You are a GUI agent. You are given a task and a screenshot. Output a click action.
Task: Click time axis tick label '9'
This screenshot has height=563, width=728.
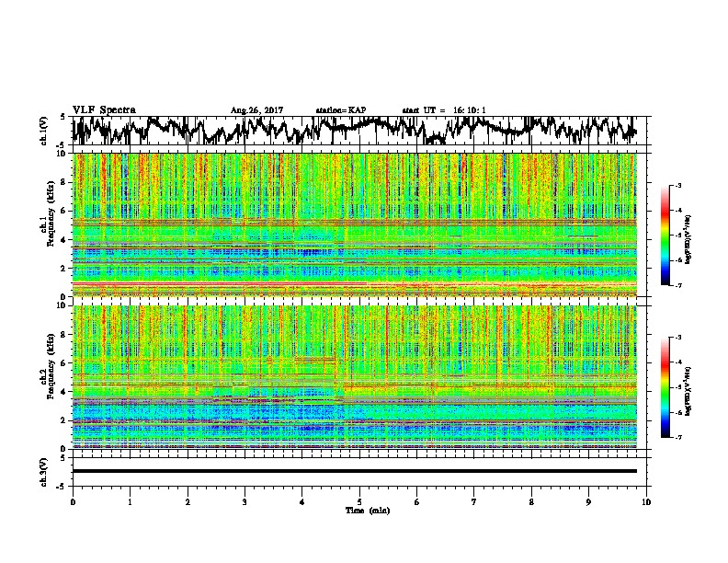coord(588,502)
